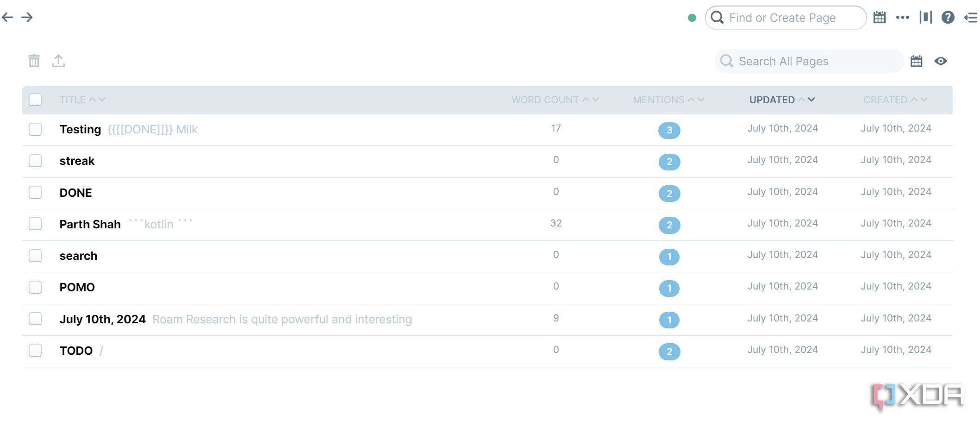This screenshot has height=428, width=980.
Task: Check the search page checkbox
Action: click(35, 256)
